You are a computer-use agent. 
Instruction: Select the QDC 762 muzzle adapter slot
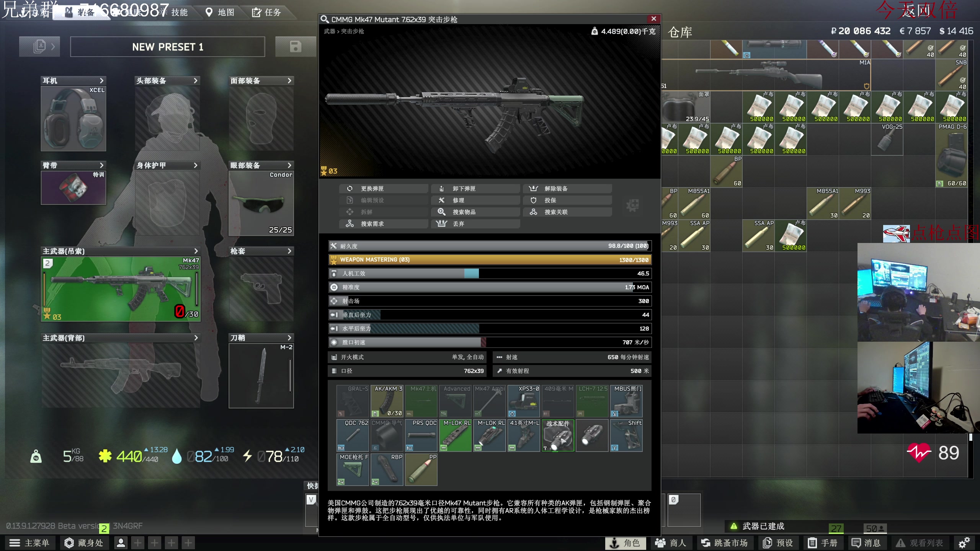[353, 435]
